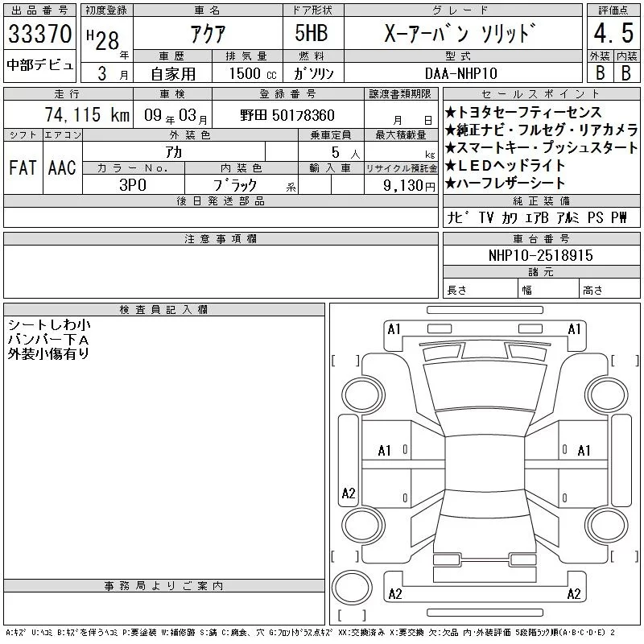
Task: Select inspector note バンパー下A
Action: pos(48,340)
